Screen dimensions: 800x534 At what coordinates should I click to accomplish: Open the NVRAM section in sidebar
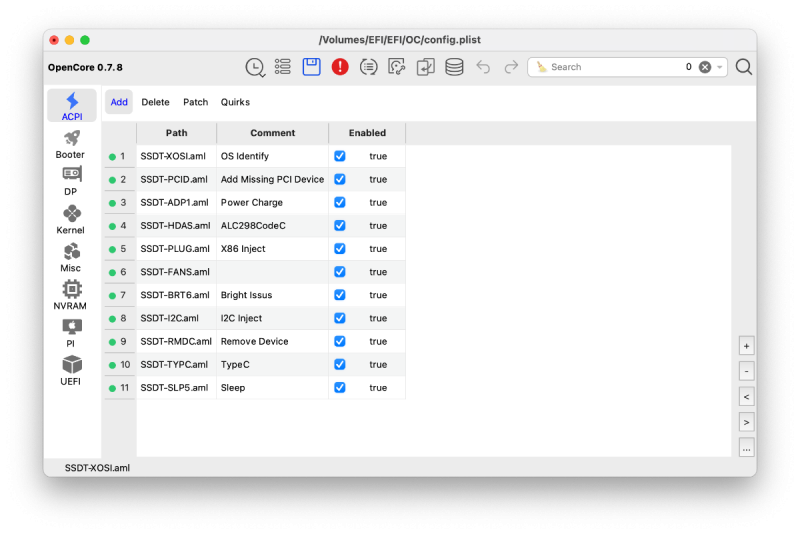[71, 295]
